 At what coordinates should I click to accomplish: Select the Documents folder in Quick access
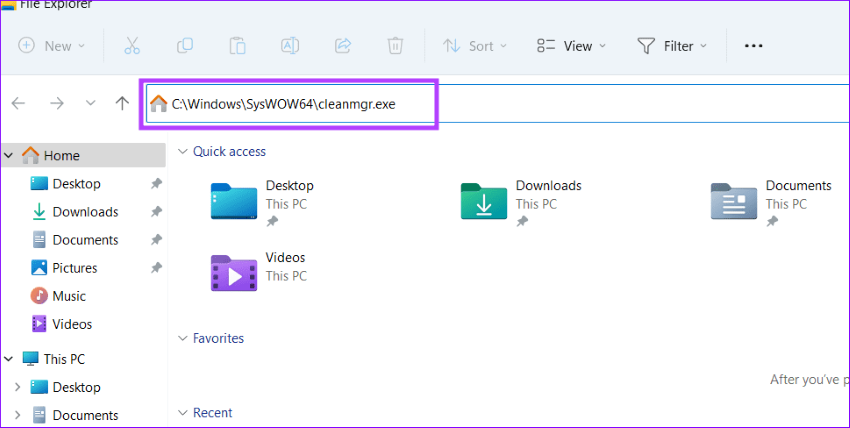[x=772, y=203]
